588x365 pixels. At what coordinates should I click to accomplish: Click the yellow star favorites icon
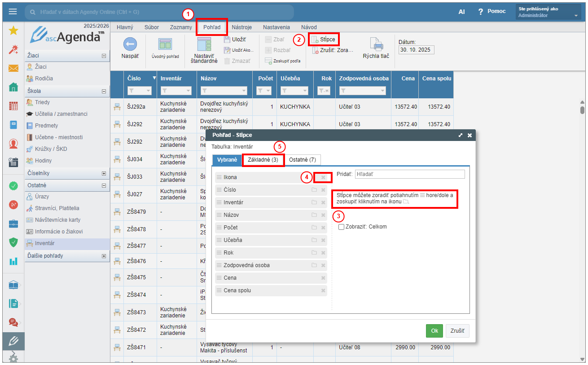[13, 31]
